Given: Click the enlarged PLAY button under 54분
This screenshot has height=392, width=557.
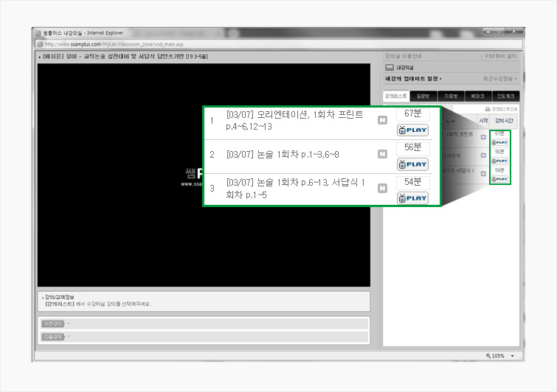Looking at the screenshot, I should tap(412, 197).
